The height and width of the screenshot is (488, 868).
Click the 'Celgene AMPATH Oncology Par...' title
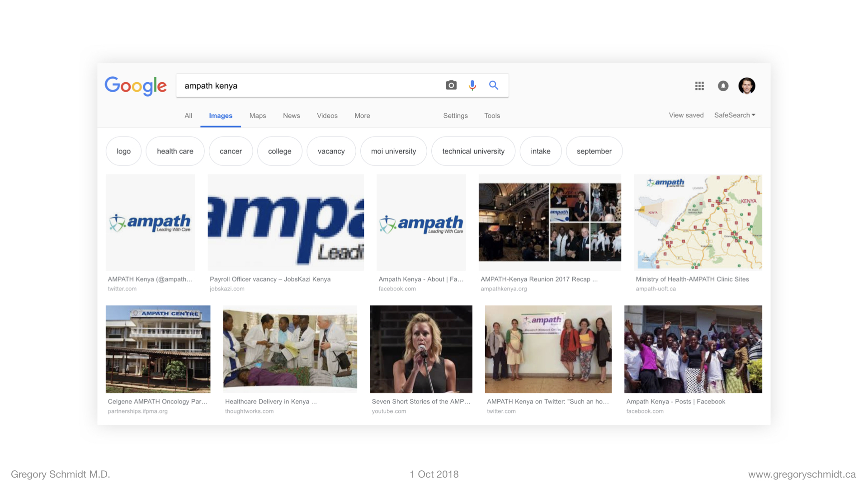(157, 401)
